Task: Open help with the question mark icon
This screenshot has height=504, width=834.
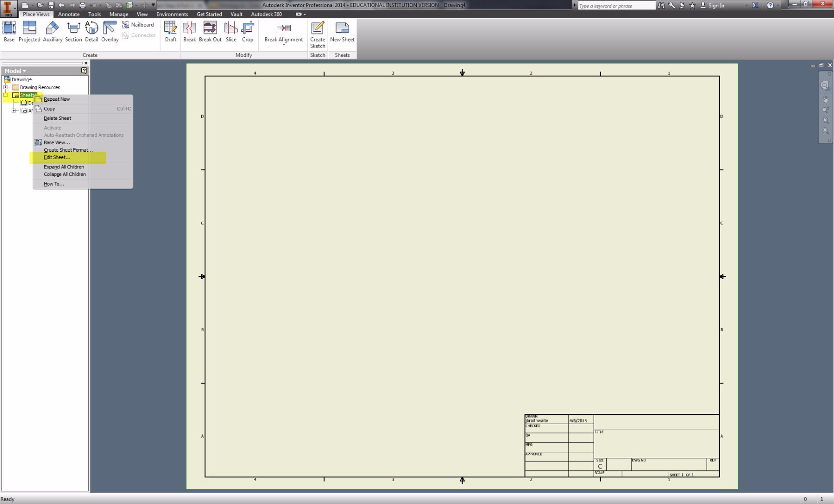Action: tap(770, 6)
